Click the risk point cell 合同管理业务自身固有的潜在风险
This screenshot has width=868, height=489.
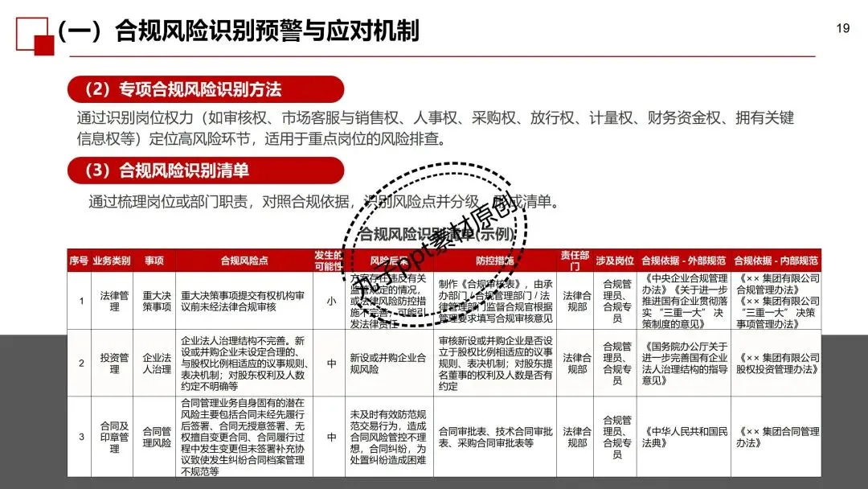244,437
